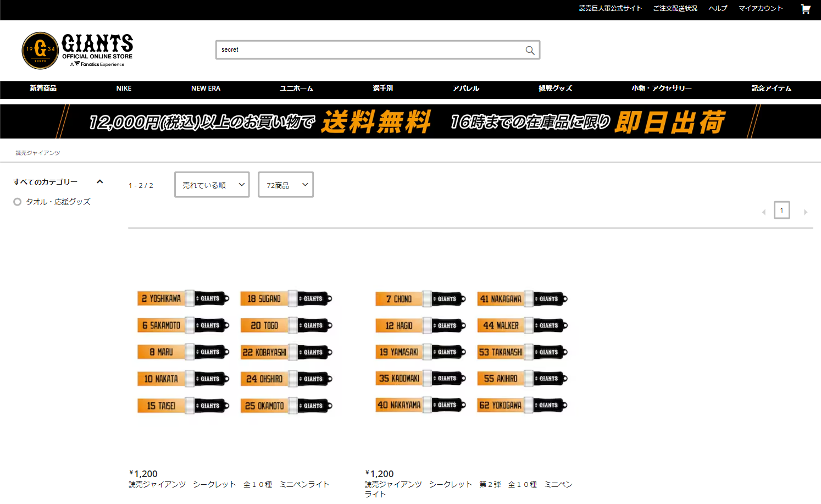This screenshot has height=504, width=821.
Task: Click the ご注文配送状況 link
Action: (675, 8)
